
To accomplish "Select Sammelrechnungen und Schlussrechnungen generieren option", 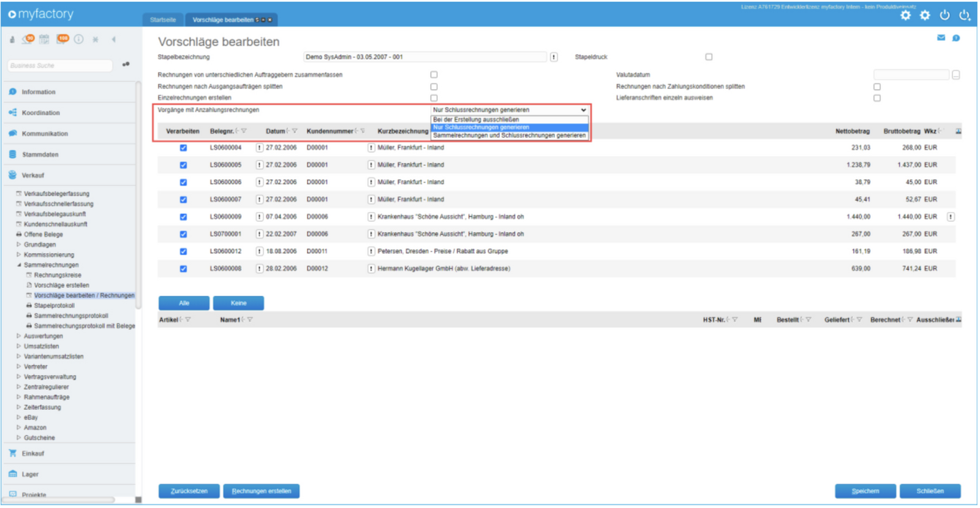I will [510, 135].
